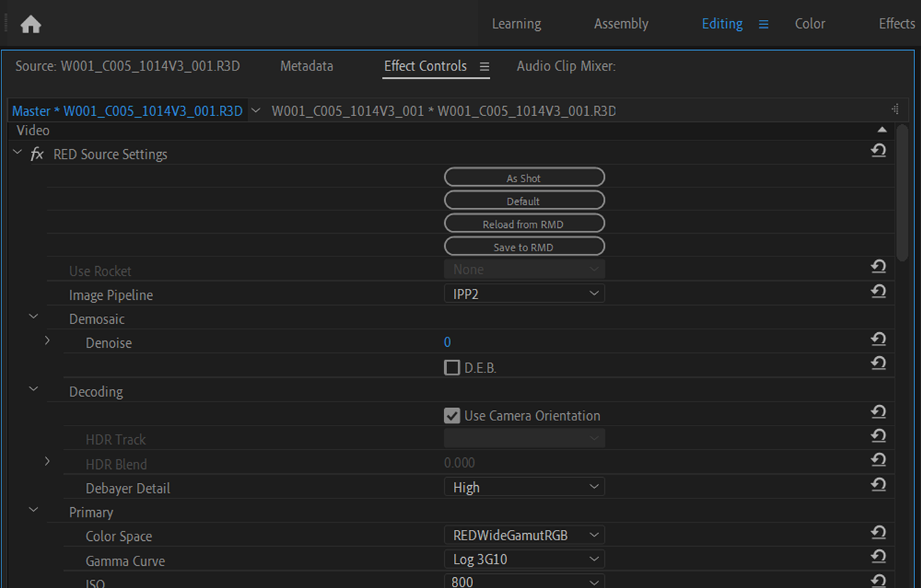Collapse the Decoding group
The width and height of the screenshot is (921, 588).
pos(33,390)
